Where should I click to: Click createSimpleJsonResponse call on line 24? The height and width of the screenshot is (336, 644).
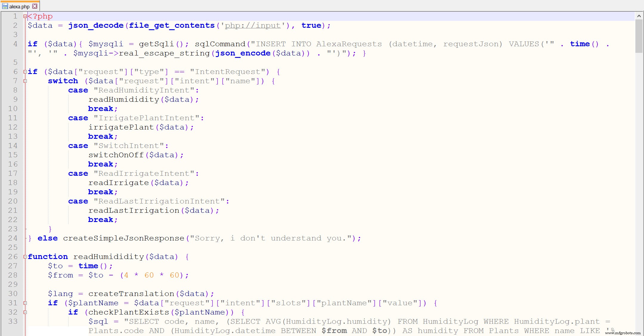[124, 238]
